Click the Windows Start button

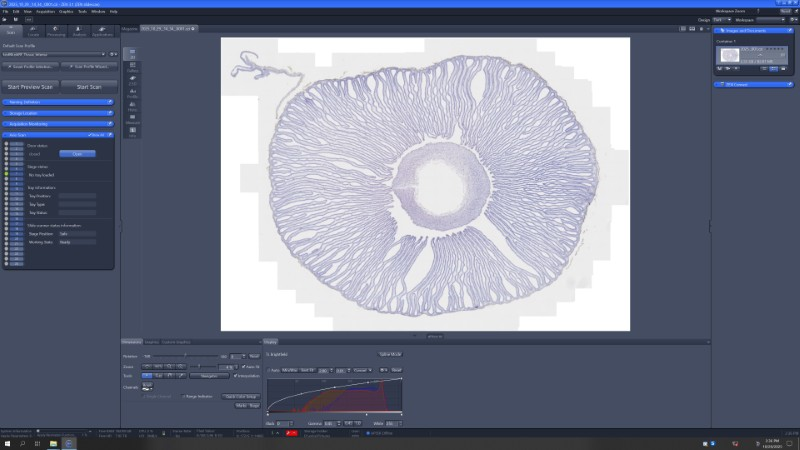[x=7, y=442]
